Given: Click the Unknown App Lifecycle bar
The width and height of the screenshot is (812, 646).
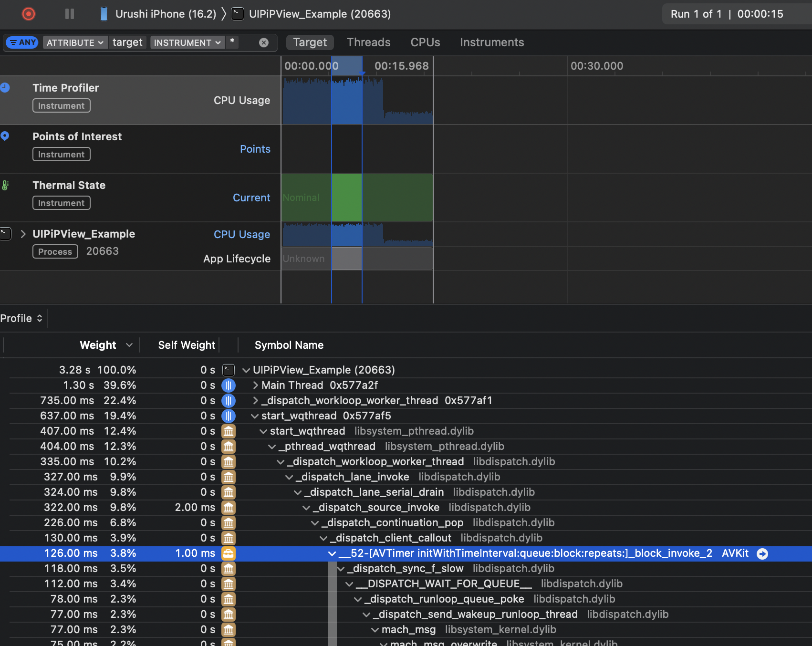Looking at the screenshot, I should tap(357, 259).
